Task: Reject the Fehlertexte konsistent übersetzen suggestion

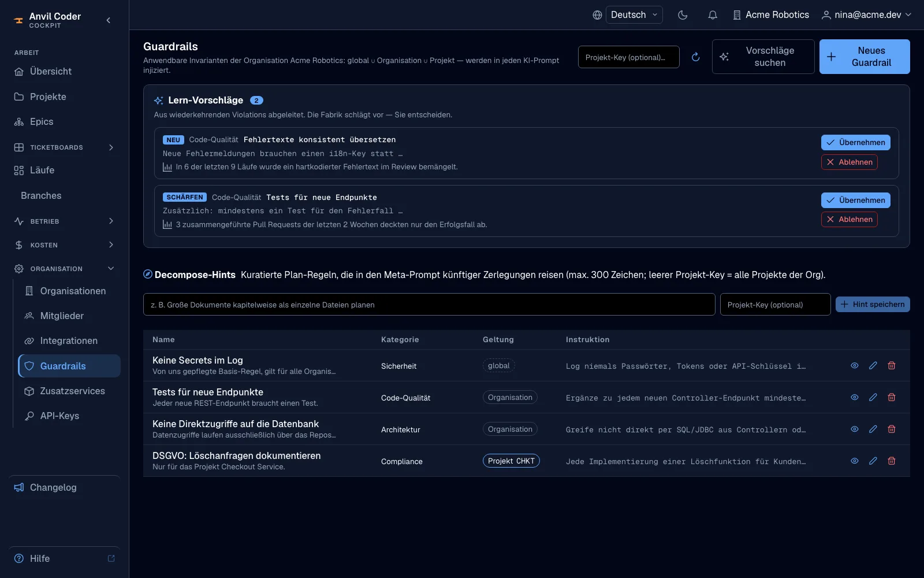Action: (849, 162)
